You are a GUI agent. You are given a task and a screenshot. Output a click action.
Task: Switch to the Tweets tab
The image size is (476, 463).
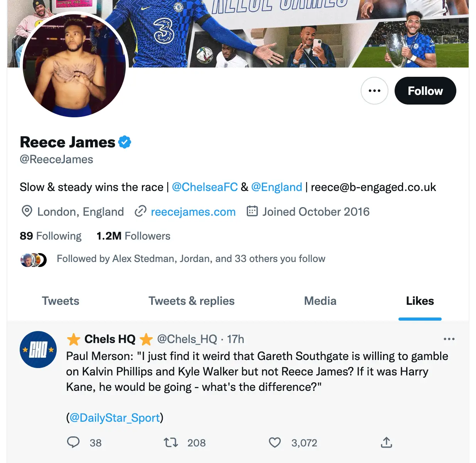60,301
